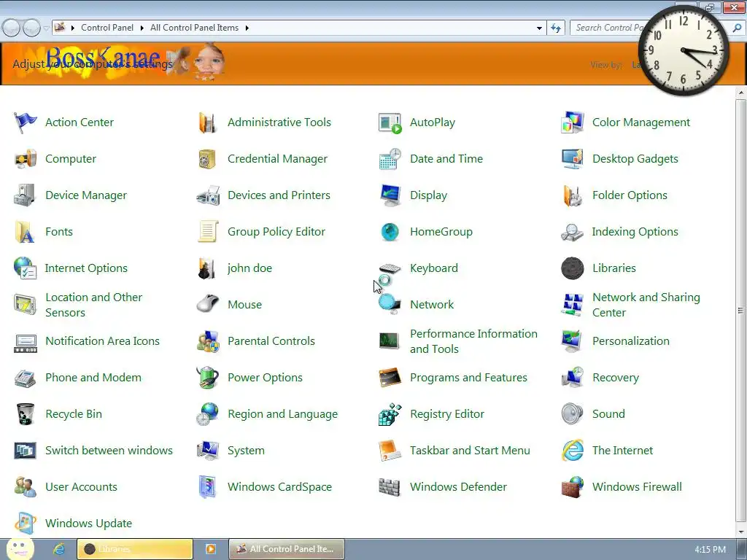Open Phone and Modem link
The height and width of the screenshot is (560, 747).
point(93,378)
